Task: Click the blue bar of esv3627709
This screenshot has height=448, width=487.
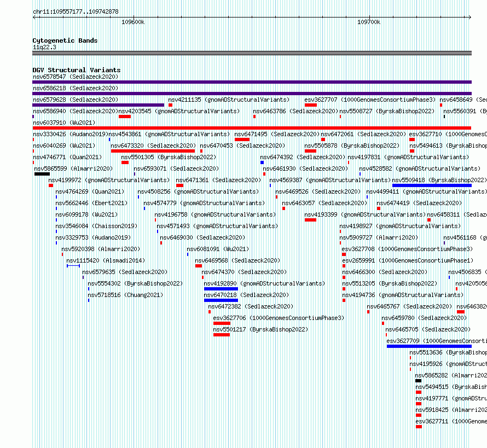Action: [x=429, y=346]
